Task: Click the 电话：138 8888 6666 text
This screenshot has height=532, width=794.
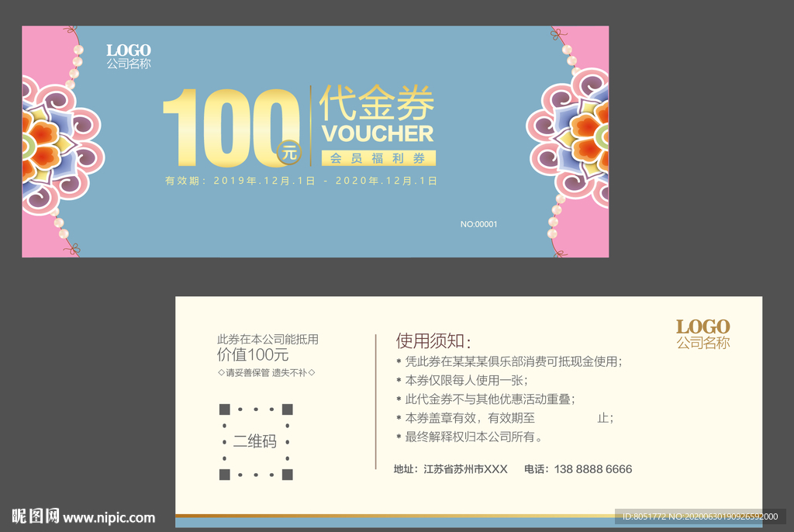Action: [578, 469]
